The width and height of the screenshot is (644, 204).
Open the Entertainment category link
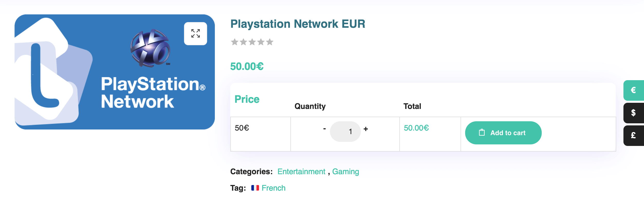tap(301, 172)
